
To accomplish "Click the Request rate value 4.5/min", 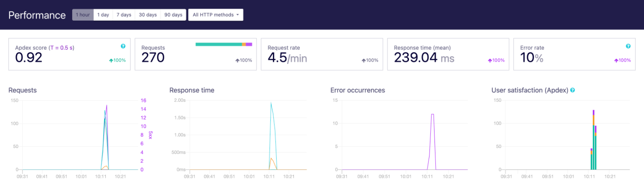I will 288,58.
